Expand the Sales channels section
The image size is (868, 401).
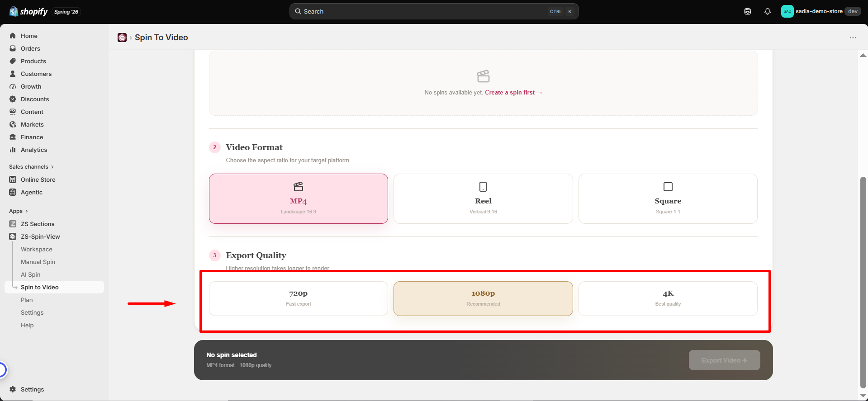click(x=31, y=167)
